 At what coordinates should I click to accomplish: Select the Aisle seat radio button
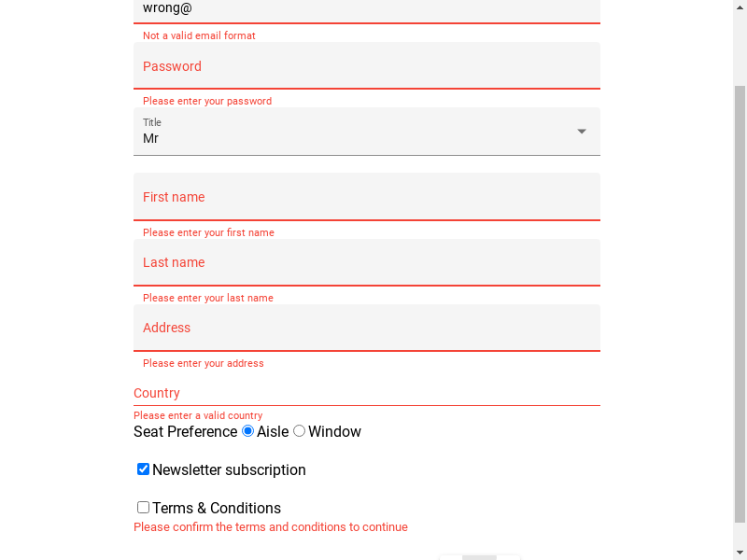click(247, 431)
